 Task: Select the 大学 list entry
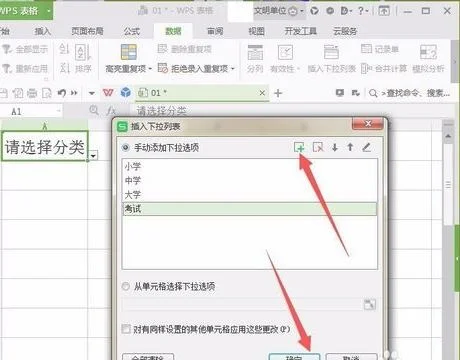[250, 194]
